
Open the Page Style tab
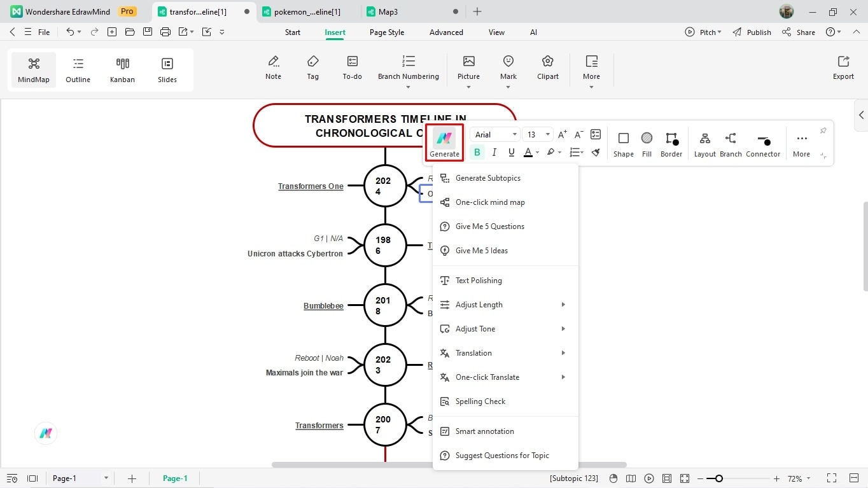[387, 32]
